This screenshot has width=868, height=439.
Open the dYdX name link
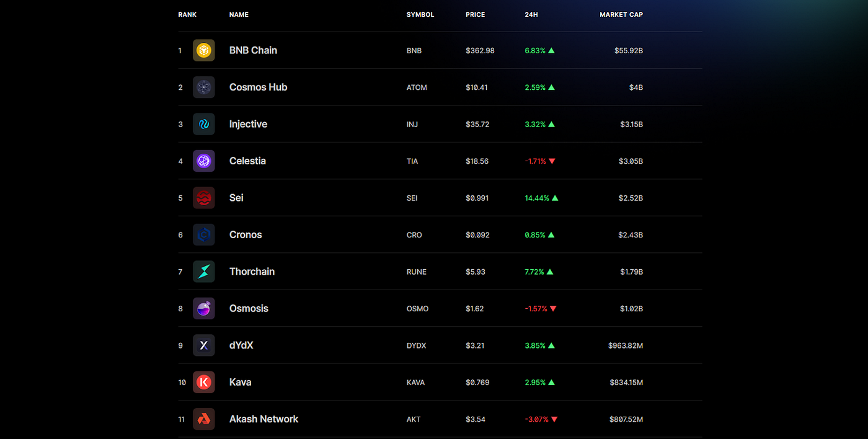point(241,345)
